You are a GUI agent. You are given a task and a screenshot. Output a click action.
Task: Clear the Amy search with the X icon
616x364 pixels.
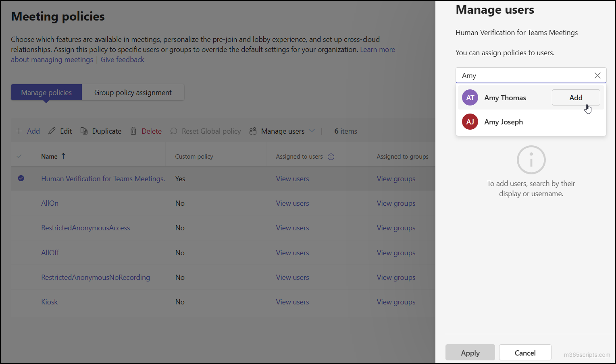point(597,75)
